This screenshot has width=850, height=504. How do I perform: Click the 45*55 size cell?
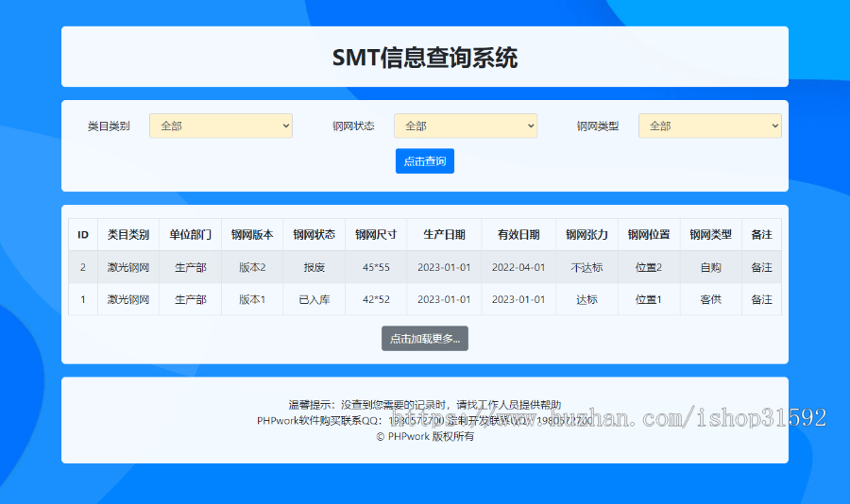point(376,267)
